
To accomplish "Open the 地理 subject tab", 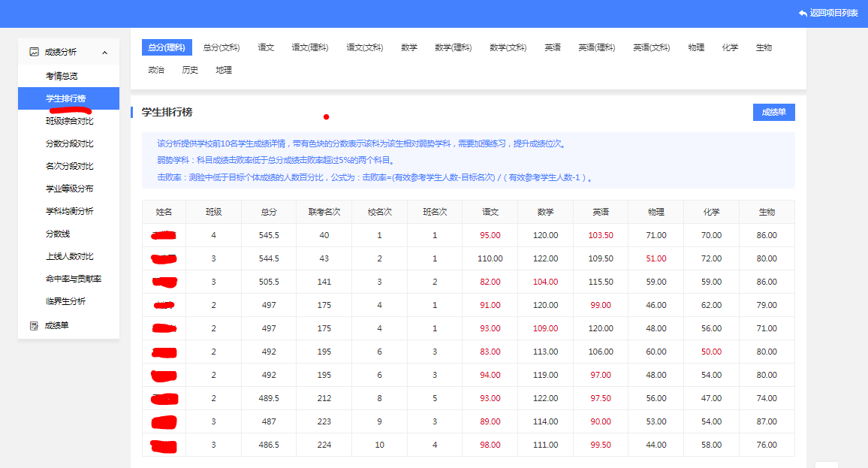I will pos(224,70).
